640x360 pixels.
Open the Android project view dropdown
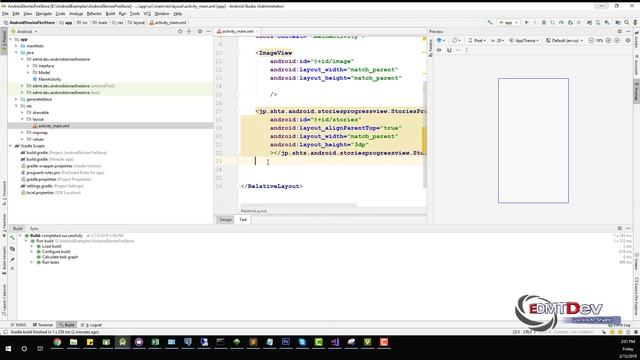point(24,31)
